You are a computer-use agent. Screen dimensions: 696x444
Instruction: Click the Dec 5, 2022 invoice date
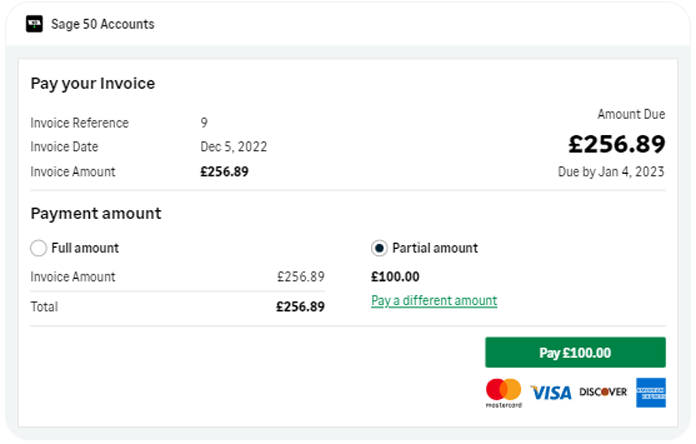pos(234,147)
